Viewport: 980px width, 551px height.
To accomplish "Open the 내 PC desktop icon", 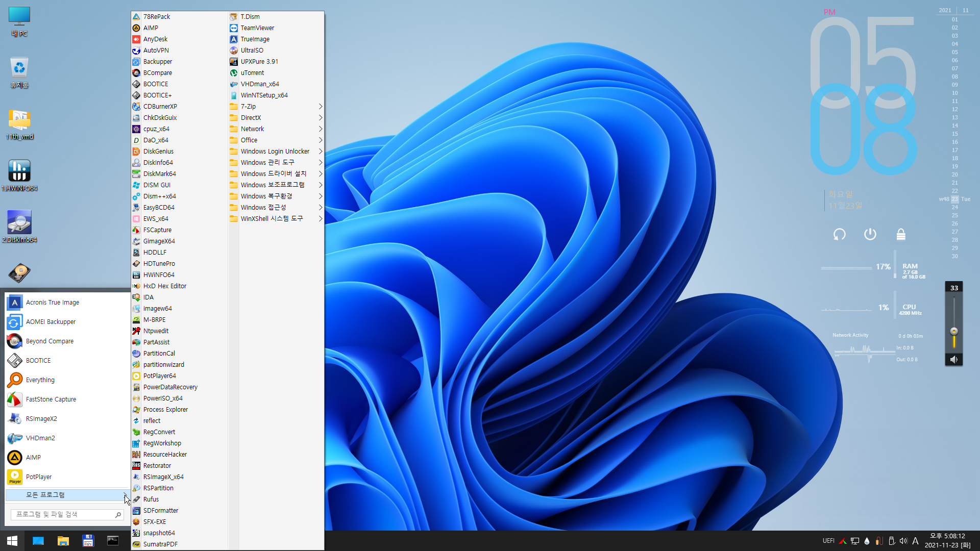I will [x=19, y=21].
